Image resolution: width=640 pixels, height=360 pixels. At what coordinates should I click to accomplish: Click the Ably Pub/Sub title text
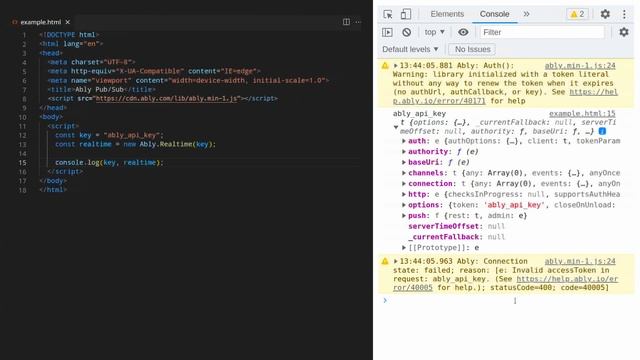coord(99,89)
